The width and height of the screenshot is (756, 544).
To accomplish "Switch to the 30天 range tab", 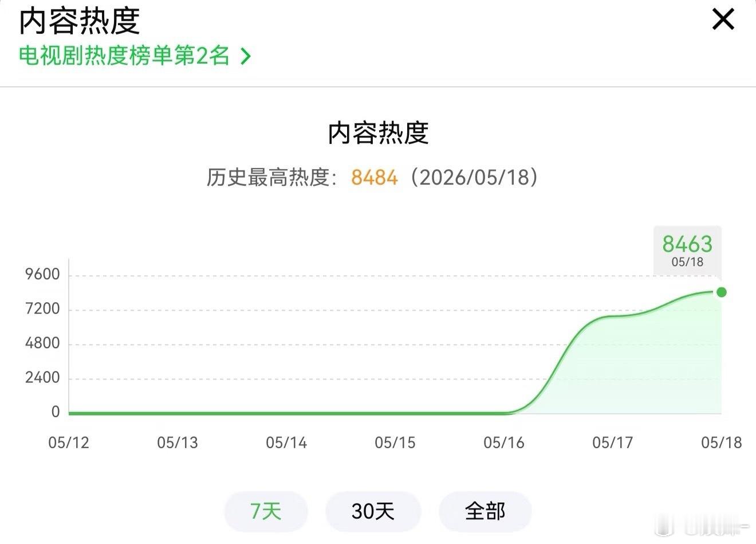I will coord(373,511).
